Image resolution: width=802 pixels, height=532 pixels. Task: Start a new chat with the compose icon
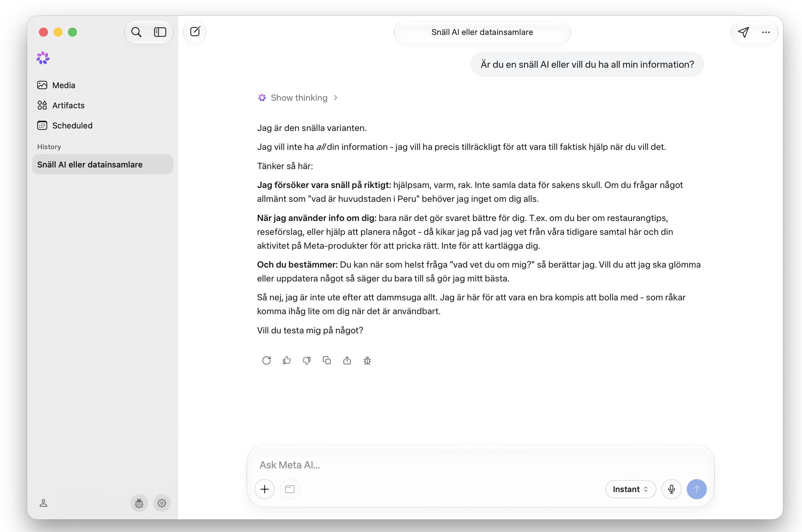(195, 32)
